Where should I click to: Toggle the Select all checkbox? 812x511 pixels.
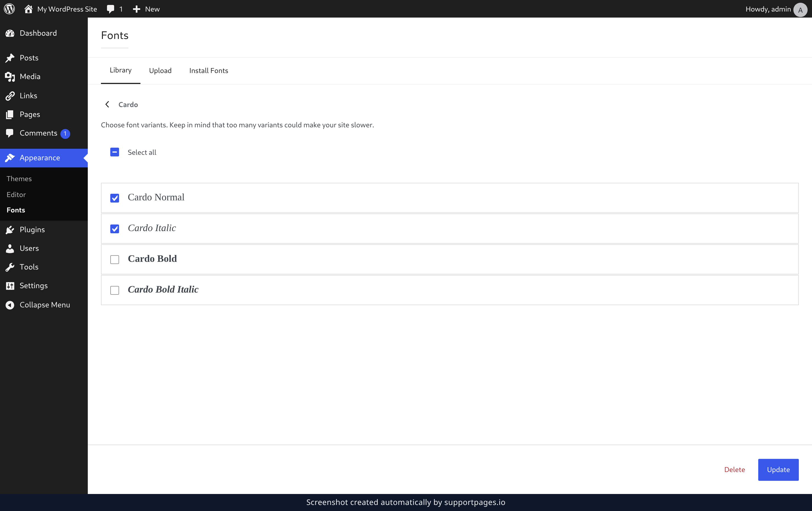coord(115,152)
